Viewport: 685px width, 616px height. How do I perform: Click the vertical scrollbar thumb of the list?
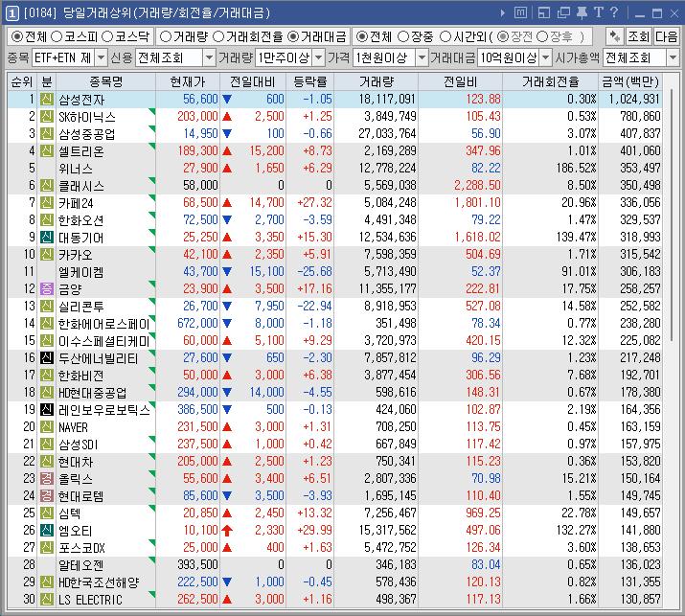coord(673,214)
